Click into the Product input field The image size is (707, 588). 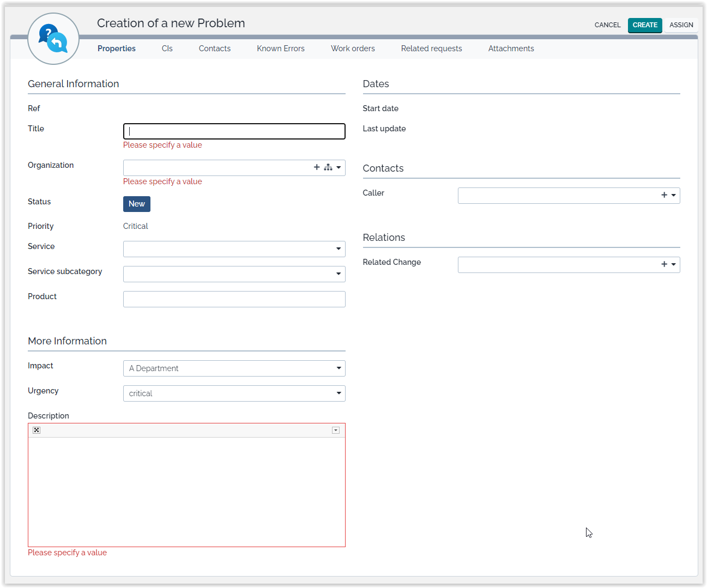(234, 299)
